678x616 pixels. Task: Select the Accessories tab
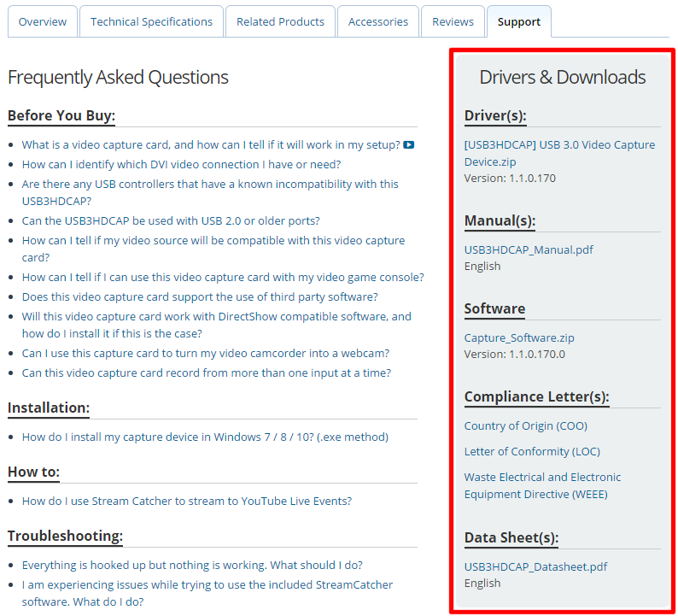378,21
